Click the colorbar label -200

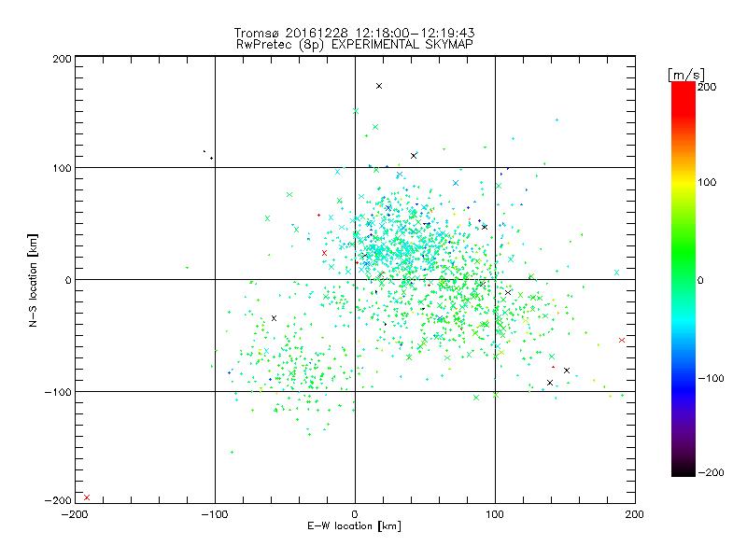point(711,472)
